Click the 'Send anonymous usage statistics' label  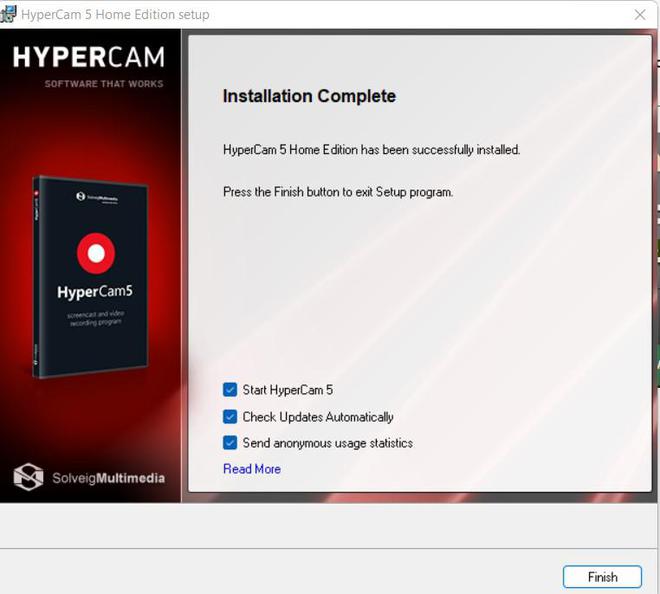327,443
